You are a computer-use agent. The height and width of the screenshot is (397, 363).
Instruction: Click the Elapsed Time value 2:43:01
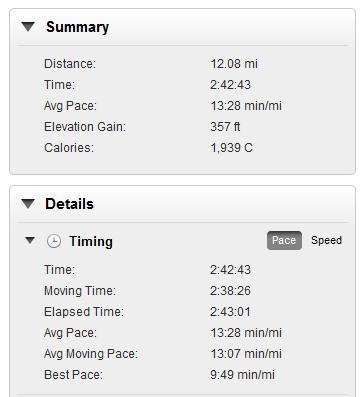(x=230, y=312)
